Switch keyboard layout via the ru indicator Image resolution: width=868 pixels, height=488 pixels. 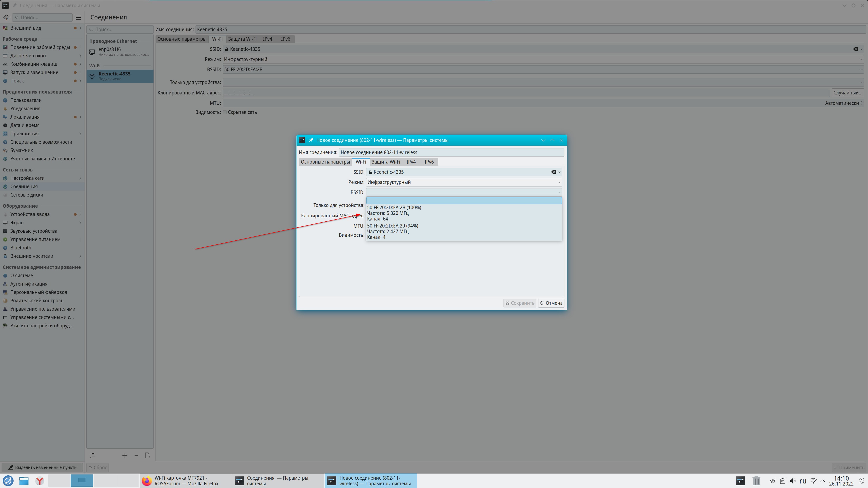pyautogui.click(x=803, y=481)
